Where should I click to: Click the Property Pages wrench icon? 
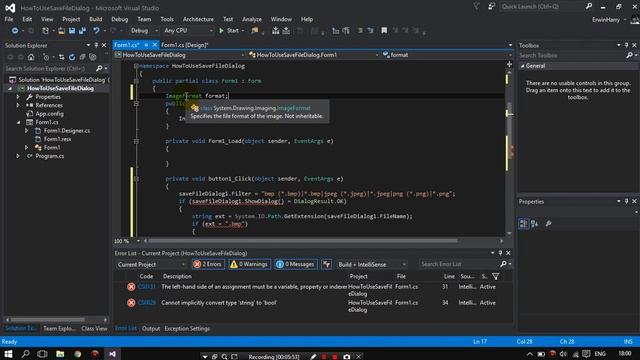(549, 224)
